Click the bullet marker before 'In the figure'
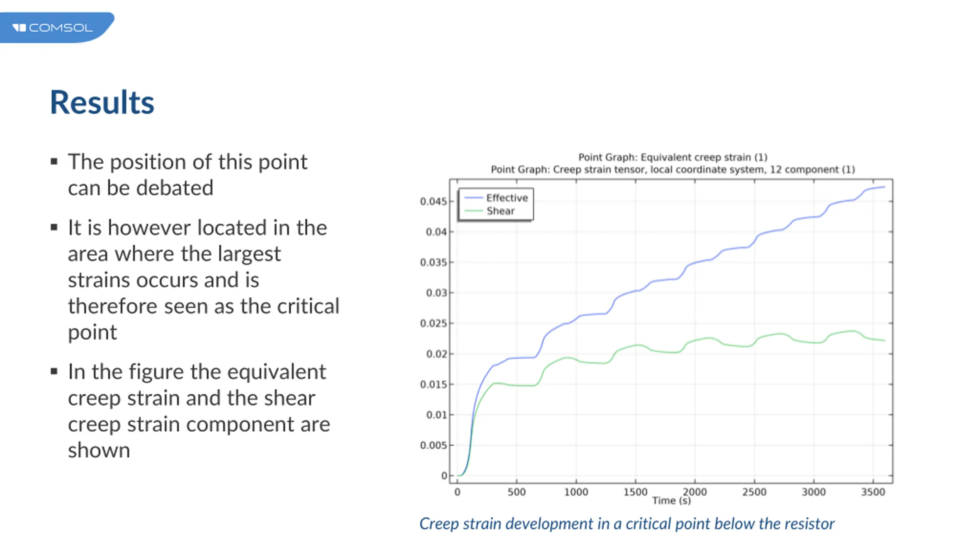Image resolution: width=980 pixels, height=551 pixels. [54, 372]
